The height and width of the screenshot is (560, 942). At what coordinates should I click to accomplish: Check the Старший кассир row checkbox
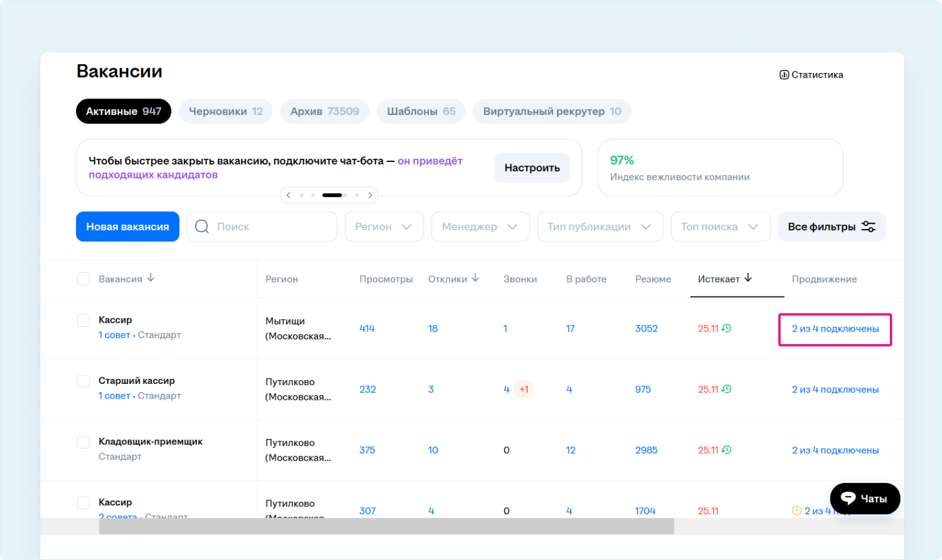point(84,381)
